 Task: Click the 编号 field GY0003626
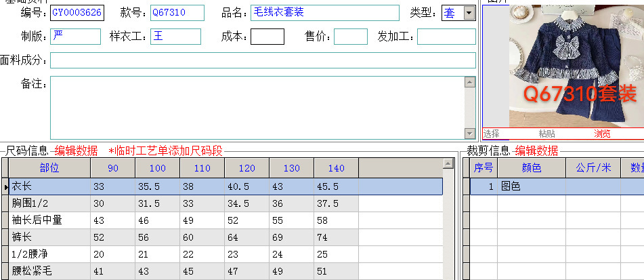click(77, 13)
